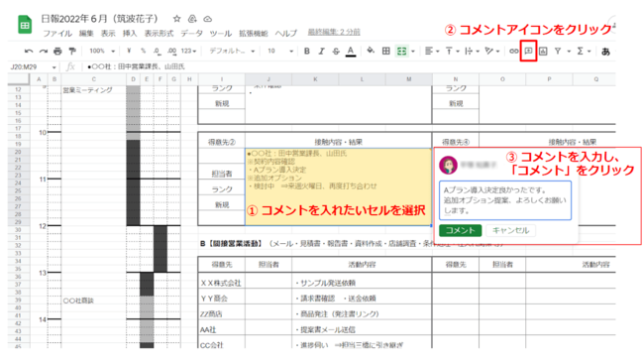The width and height of the screenshot is (644, 363).
Task: Open the fill color paint bucket
Action: 371,51
